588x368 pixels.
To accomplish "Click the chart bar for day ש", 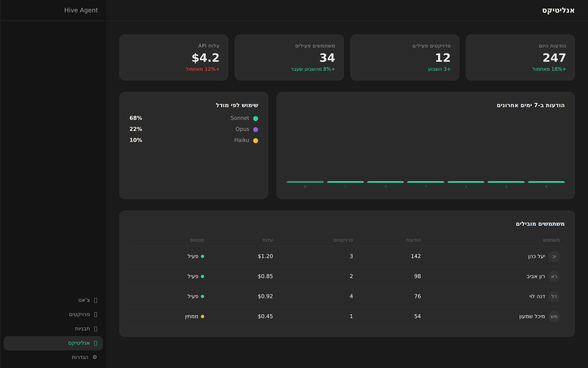I will point(305,182).
